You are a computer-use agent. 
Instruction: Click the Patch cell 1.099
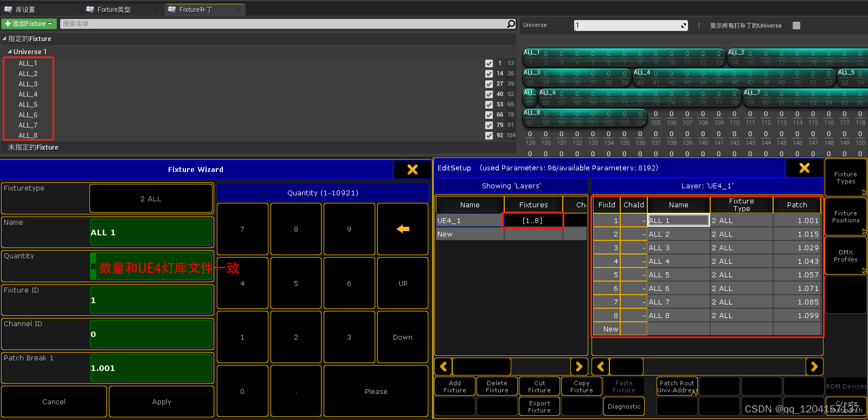[797, 315]
